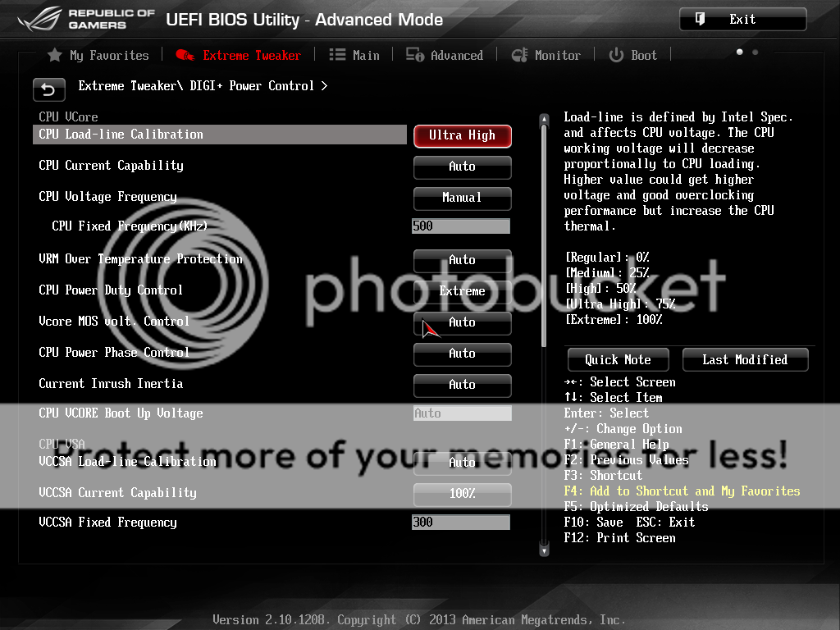Switch to the Main tab

point(365,55)
